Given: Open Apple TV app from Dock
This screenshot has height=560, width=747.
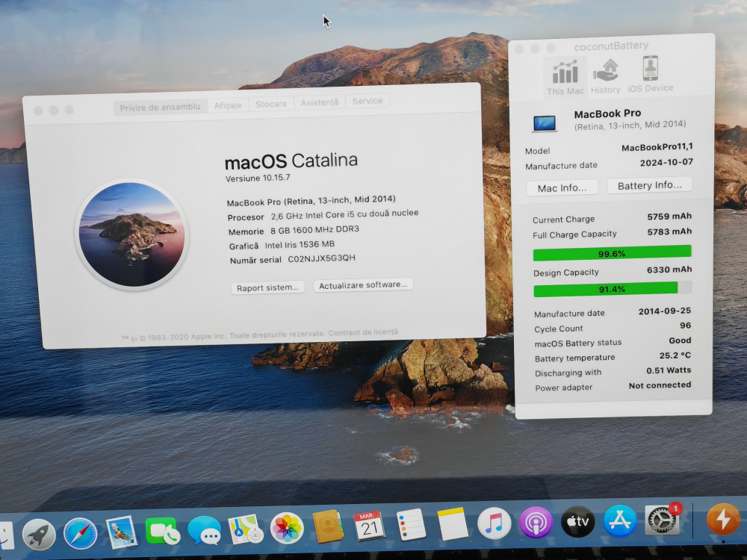Looking at the screenshot, I should 578,521.
